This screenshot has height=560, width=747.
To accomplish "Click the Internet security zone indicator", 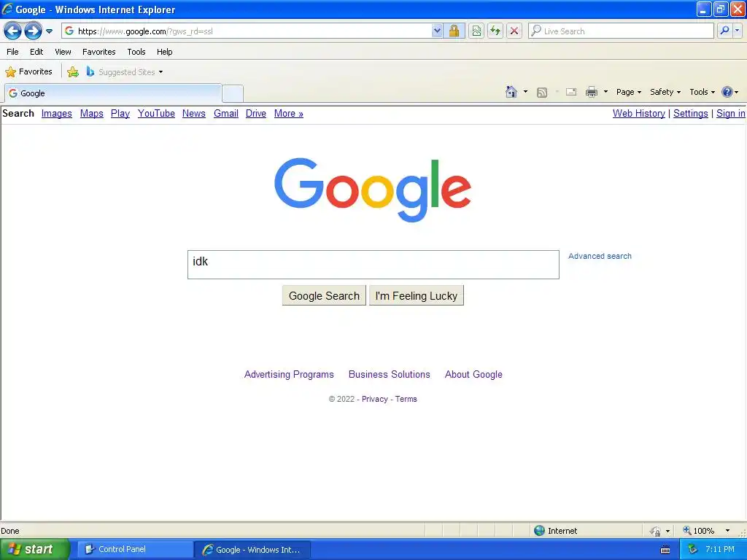I will coord(555,531).
